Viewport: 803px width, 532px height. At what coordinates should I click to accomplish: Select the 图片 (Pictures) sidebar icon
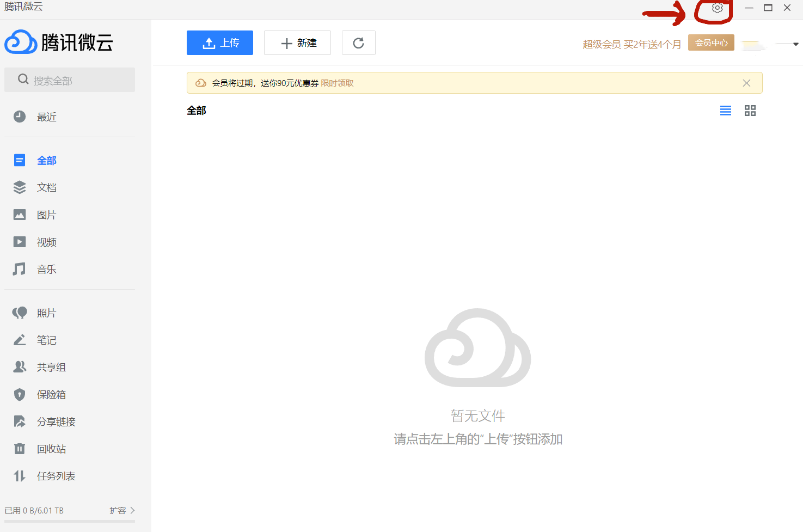20,215
